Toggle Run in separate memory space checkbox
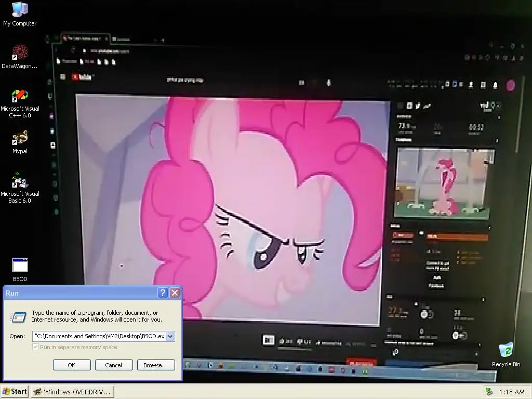This screenshot has width=532, height=399. [35, 347]
